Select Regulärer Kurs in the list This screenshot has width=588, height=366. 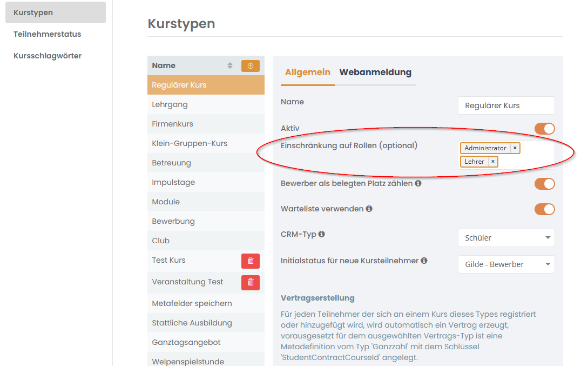point(206,85)
